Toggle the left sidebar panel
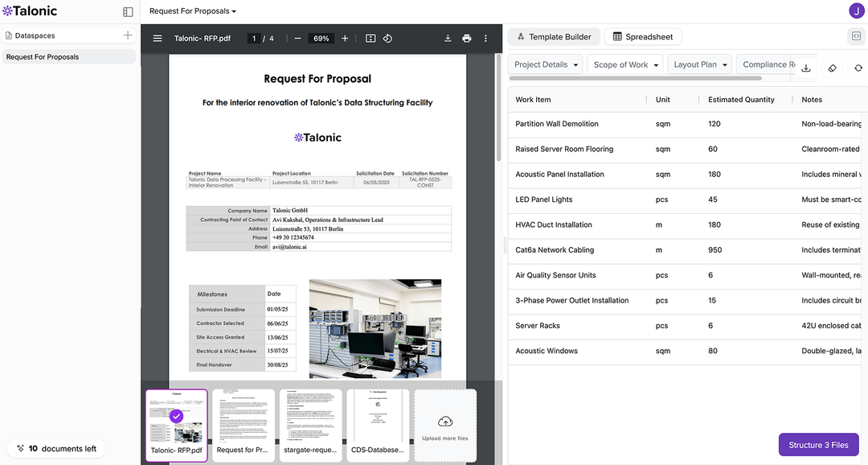Viewport: 868px width, 465px height. 128,10
